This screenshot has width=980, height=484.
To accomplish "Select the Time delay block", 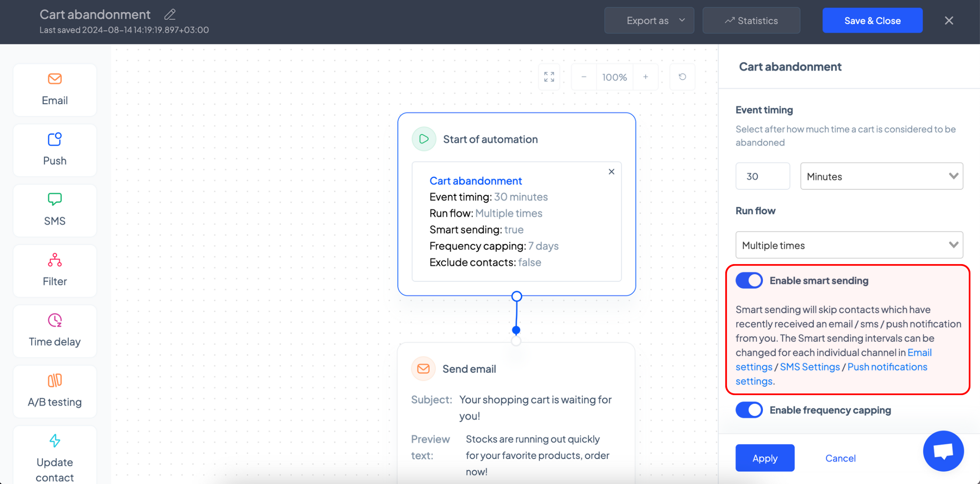I will pos(55,331).
